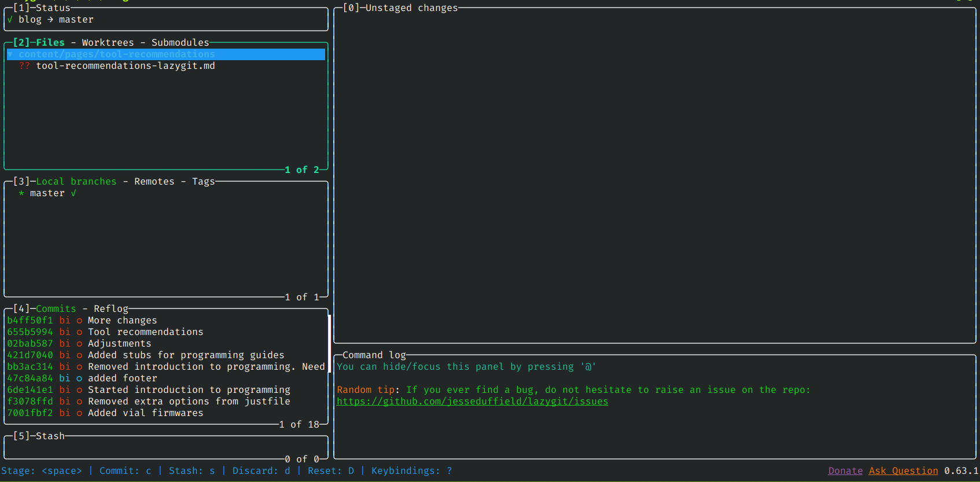Click 'Discard: d' keybinding hint
The width and height of the screenshot is (980, 482).
tap(261, 471)
